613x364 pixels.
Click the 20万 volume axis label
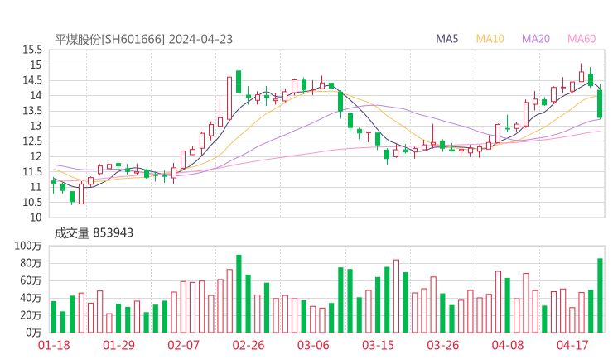click(x=31, y=315)
